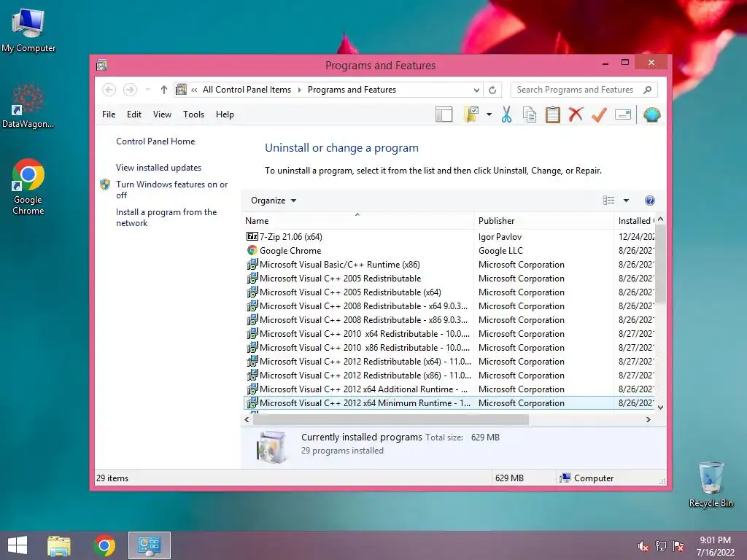This screenshot has width=747, height=560.
Task: Click the blue help question icon
Action: point(650,201)
